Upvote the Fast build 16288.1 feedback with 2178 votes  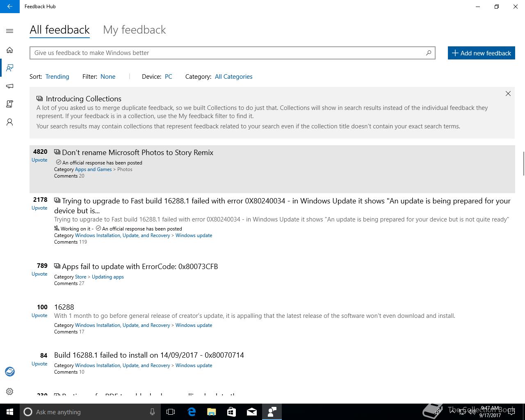[x=39, y=208]
